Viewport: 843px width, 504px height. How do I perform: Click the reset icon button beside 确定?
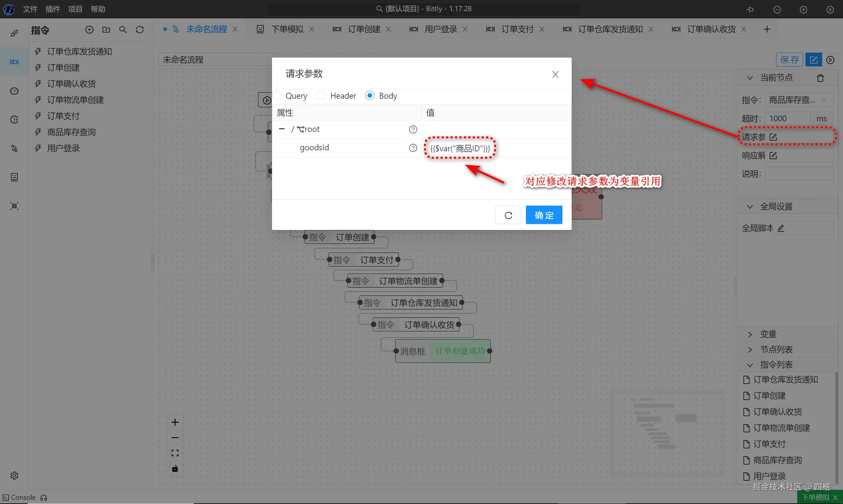pos(508,215)
